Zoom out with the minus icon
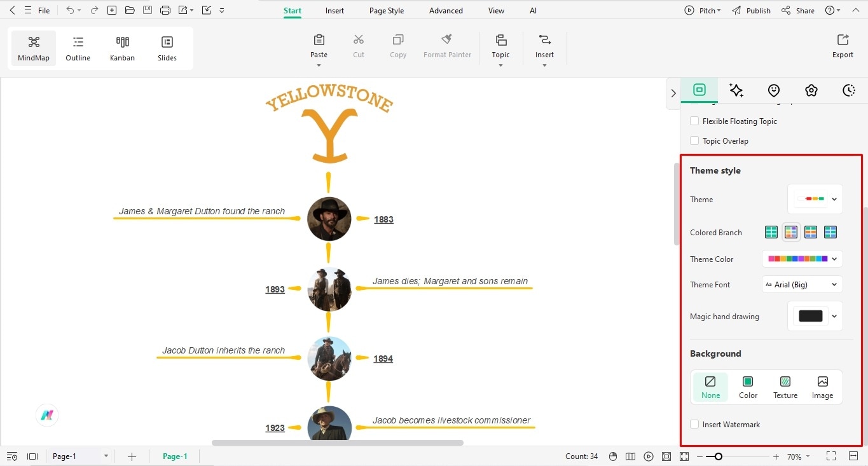868x466 pixels. (x=700, y=456)
